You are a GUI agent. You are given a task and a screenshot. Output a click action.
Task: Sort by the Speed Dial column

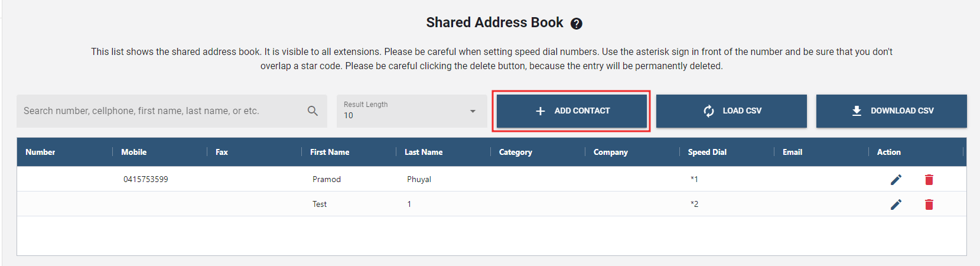[707, 153]
